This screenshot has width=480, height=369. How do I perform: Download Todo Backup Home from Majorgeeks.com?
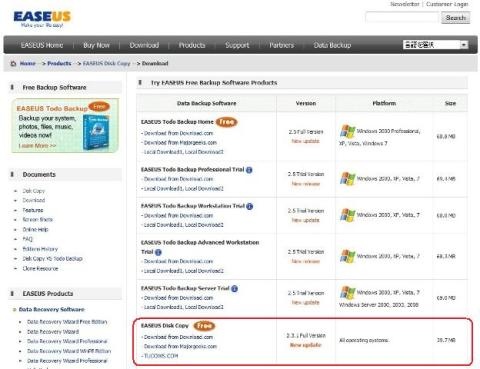tap(180, 143)
